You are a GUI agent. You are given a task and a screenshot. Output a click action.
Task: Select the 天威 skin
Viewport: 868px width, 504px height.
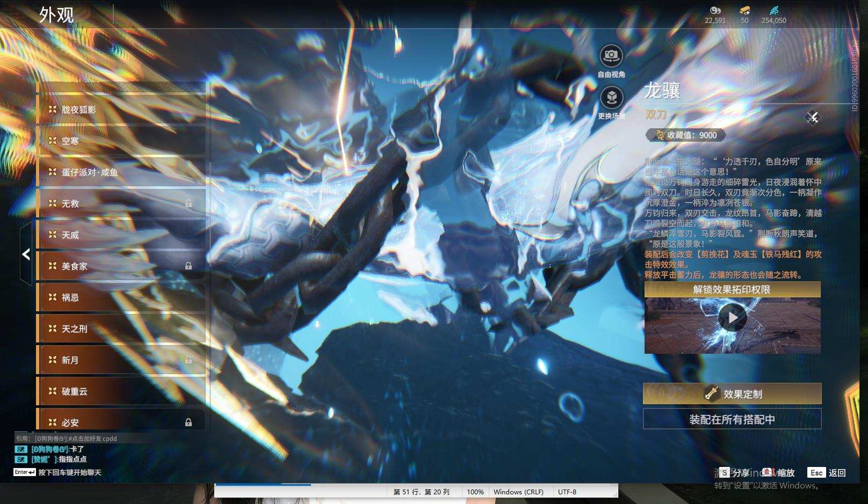pyautogui.click(x=121, y=235)
